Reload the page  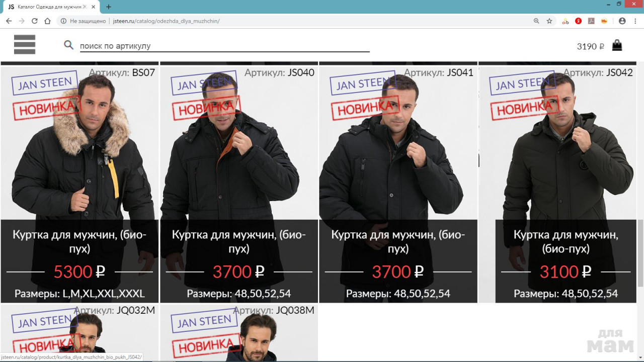tap(35, 21)
